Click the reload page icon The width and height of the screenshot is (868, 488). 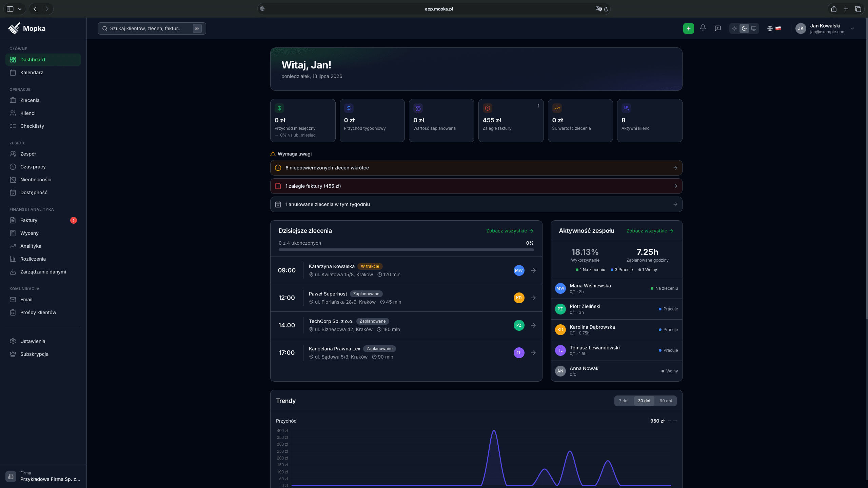click(x=606, y=9)
